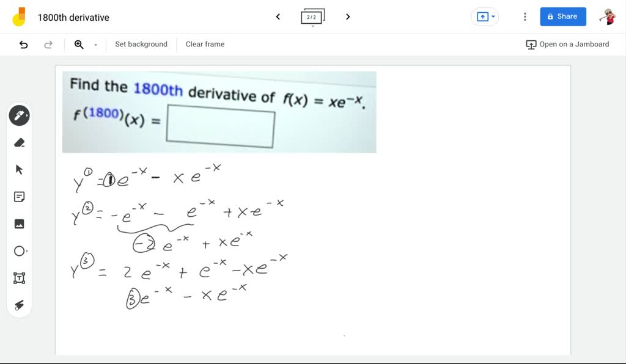Open Set background options
This screenshot has height=364, width=626.
141,44
